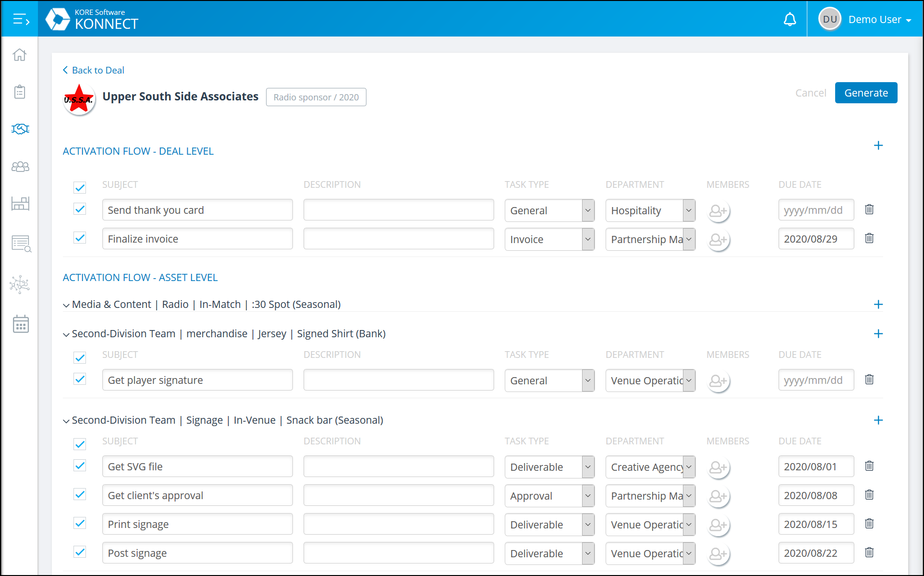This screenshot has width=924, height=576.
Task: Add members to Get SVG file
Action: [718, 467]
